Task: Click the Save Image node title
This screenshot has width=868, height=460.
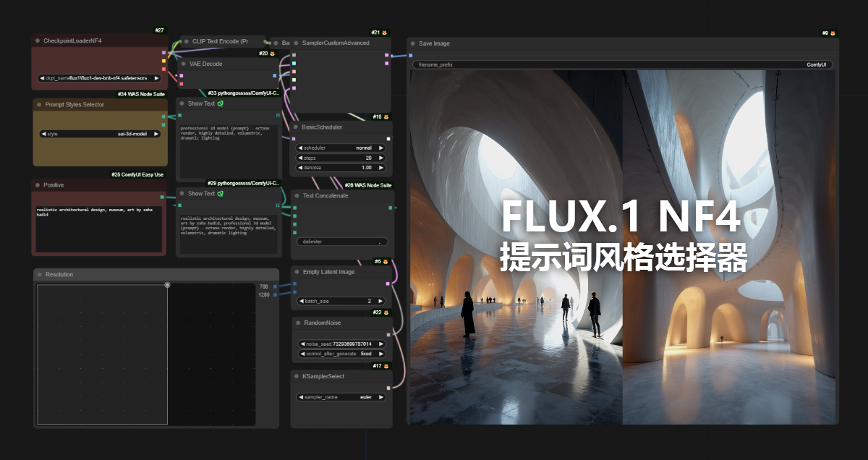Action: (x=434, y=43)
